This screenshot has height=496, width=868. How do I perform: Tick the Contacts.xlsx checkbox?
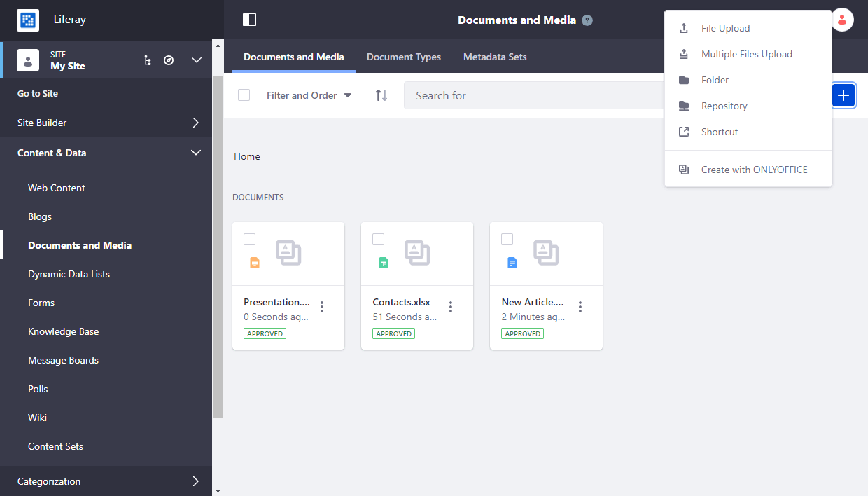point(379,240)
